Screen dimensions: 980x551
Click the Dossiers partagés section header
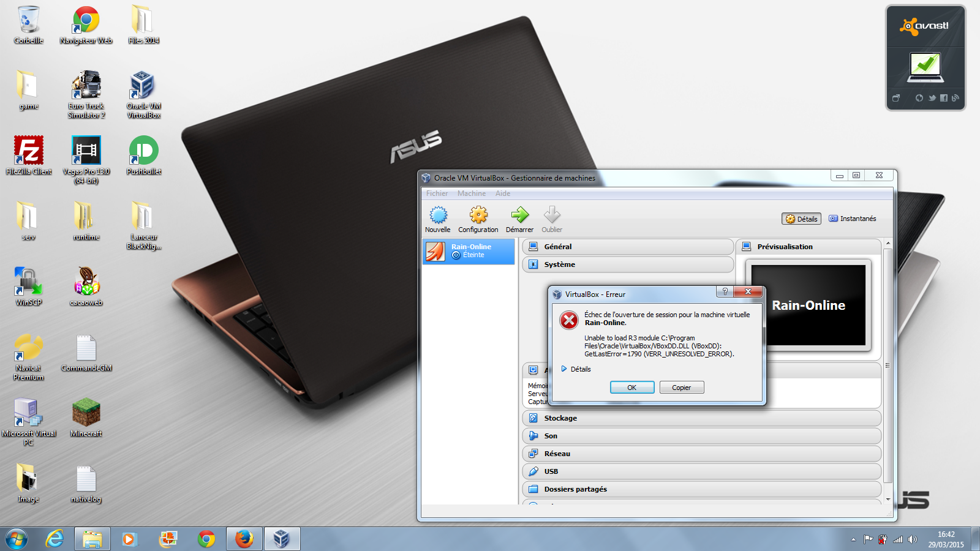[x=701, y=489]
